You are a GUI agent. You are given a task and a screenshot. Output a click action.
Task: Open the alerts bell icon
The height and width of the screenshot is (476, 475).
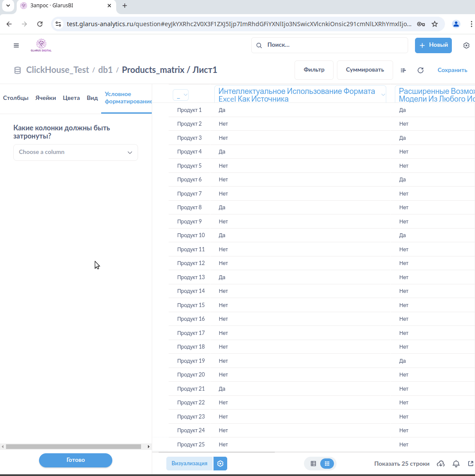456,464
